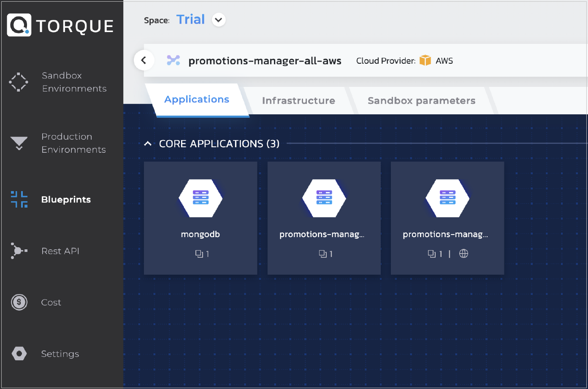Open the Cost dollar-coin icon

point(19,302)
